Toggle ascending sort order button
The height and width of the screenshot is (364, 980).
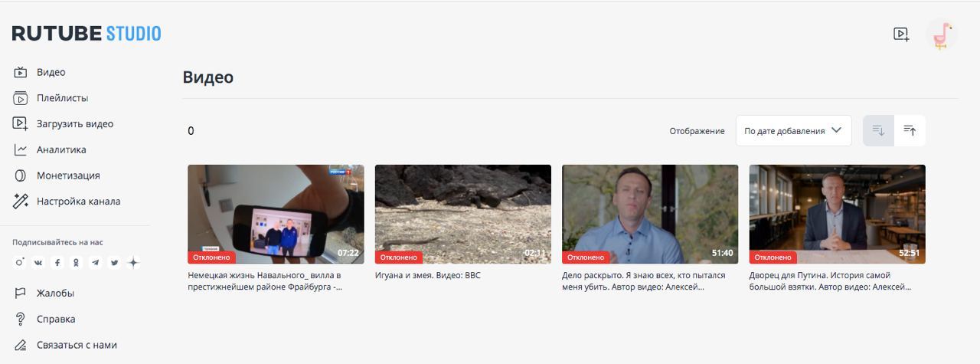point(910,131)
